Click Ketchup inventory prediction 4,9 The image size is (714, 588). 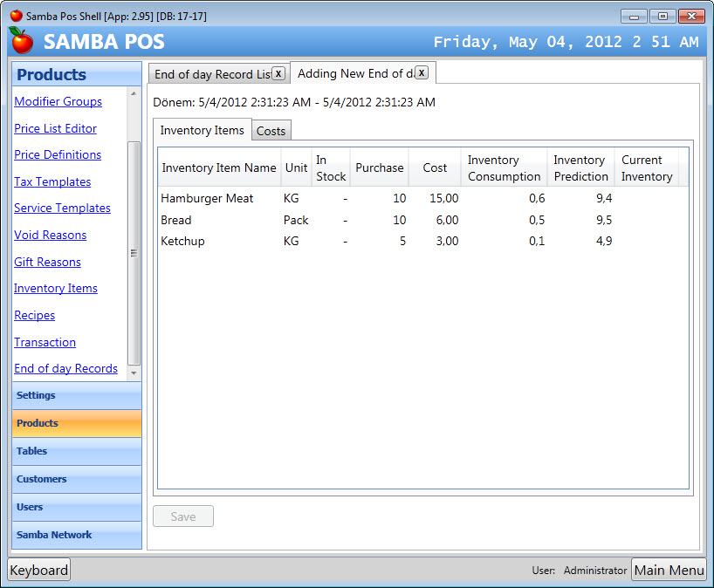point(604,241)
